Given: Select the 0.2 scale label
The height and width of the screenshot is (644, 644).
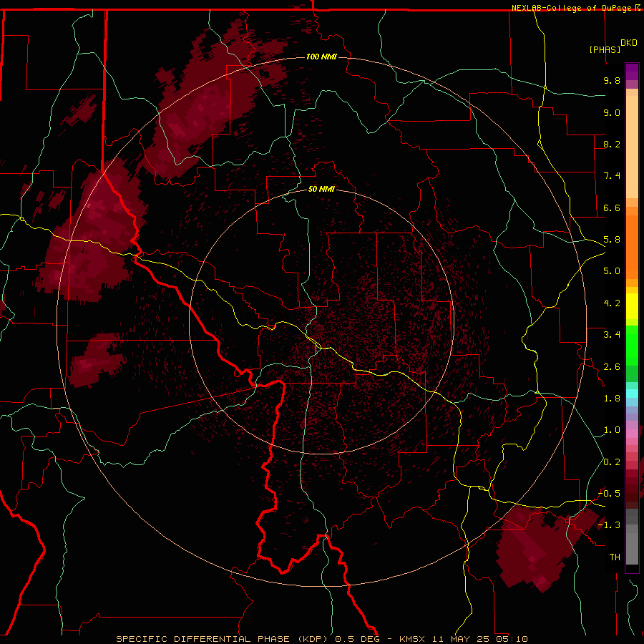Looking at the screenshot, I should [612, 462].
